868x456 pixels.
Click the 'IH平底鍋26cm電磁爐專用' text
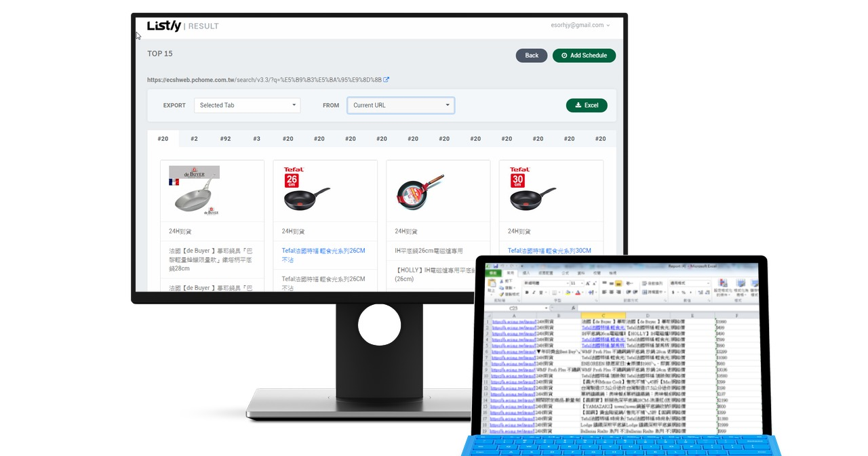click(x=429, y=251)
